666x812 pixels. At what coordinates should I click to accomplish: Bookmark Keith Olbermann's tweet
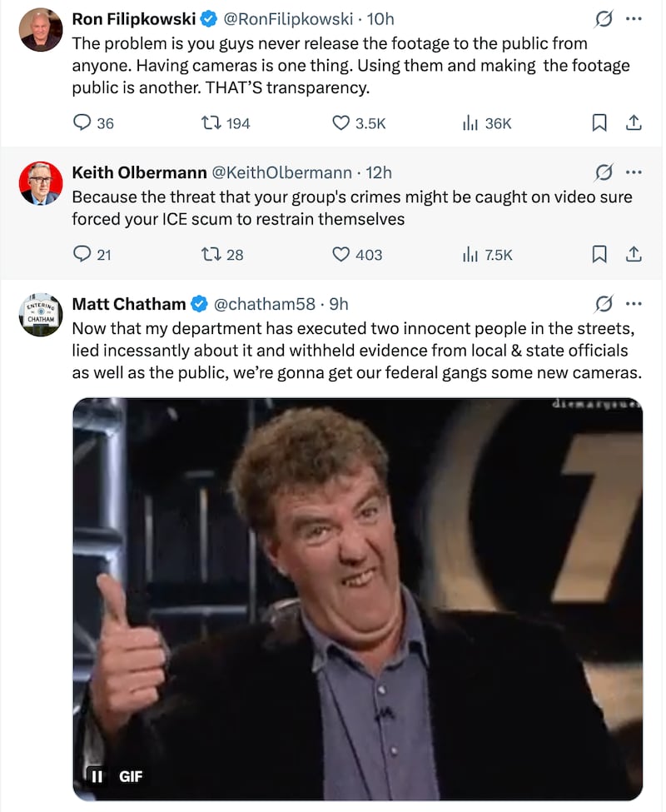pyautogui.click(x=599, y=254)
